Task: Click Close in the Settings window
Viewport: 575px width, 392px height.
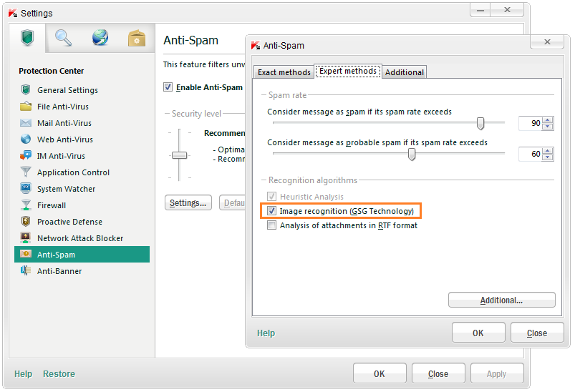Action: click(438, 373)
